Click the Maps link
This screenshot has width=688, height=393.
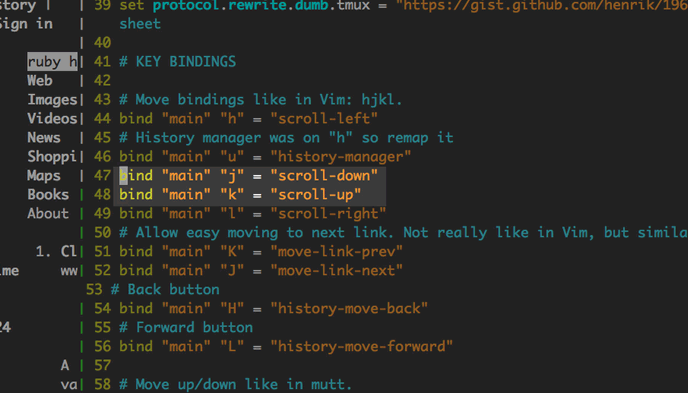[x=44, y=176]
